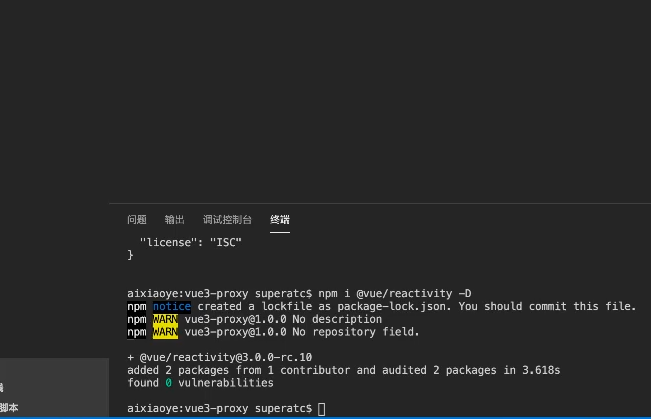Select the 调试控制台 tab

pyautogui.click(x=227, y=219)
